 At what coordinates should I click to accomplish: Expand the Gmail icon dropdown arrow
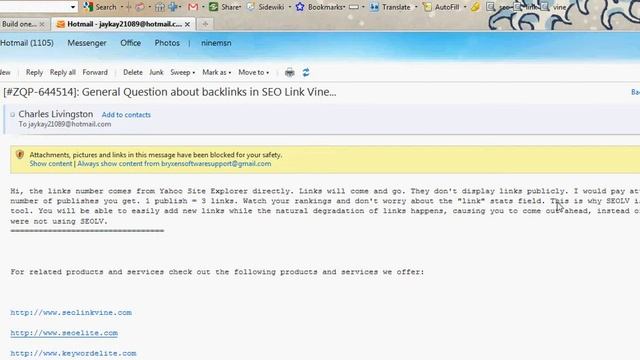(203, 7)
